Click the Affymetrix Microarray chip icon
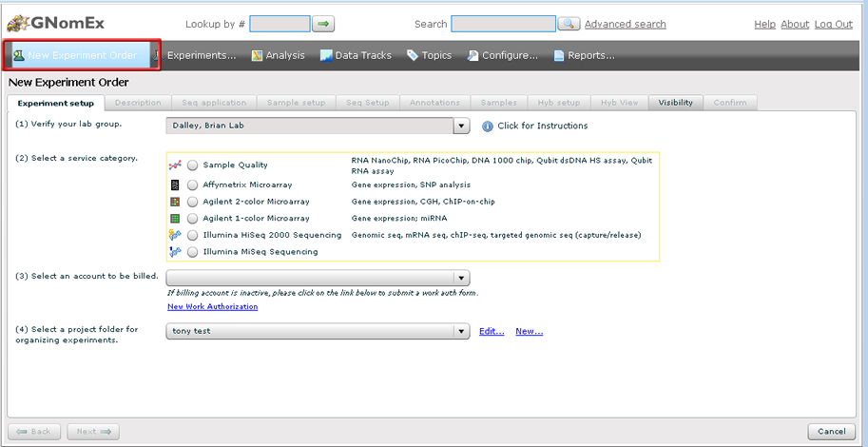 (x=175, y=185)
